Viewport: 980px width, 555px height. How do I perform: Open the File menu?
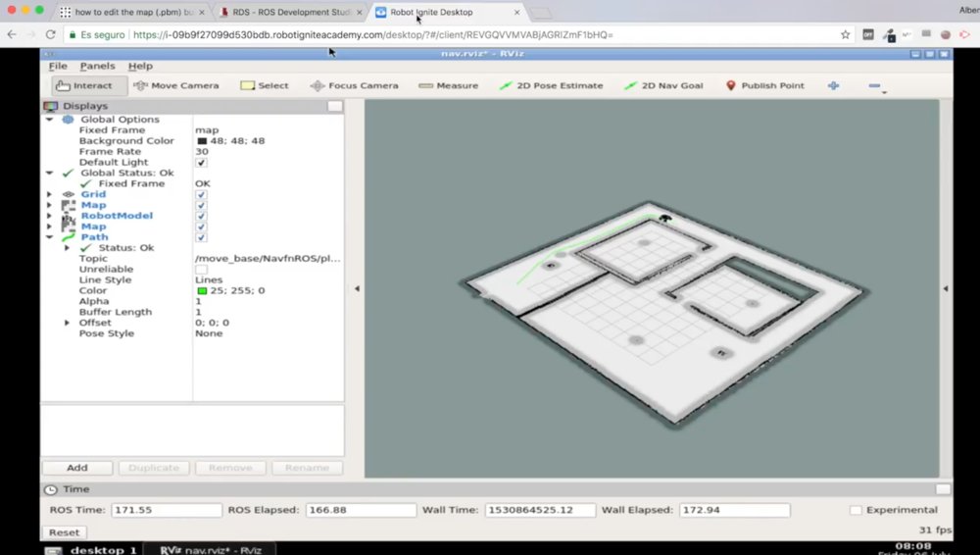coord(58,66)
